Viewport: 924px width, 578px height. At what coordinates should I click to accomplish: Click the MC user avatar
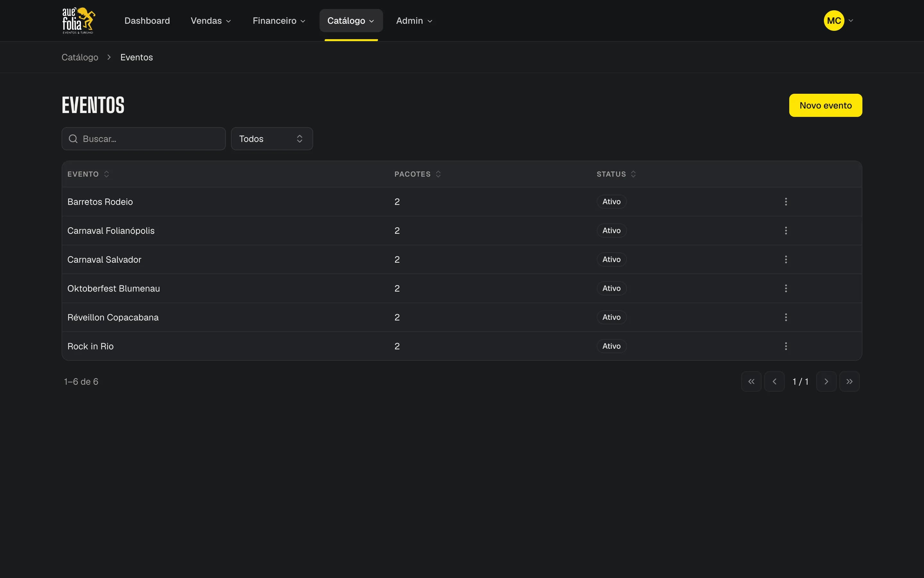pos(834,21)
